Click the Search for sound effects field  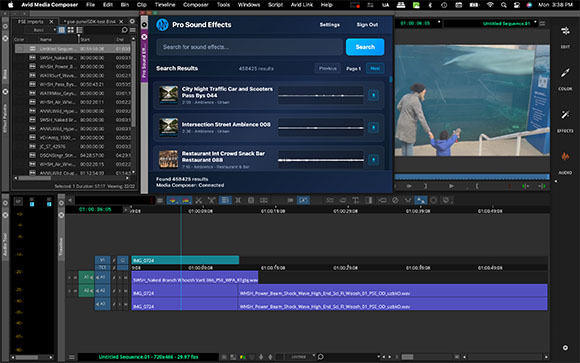point(250,47)
